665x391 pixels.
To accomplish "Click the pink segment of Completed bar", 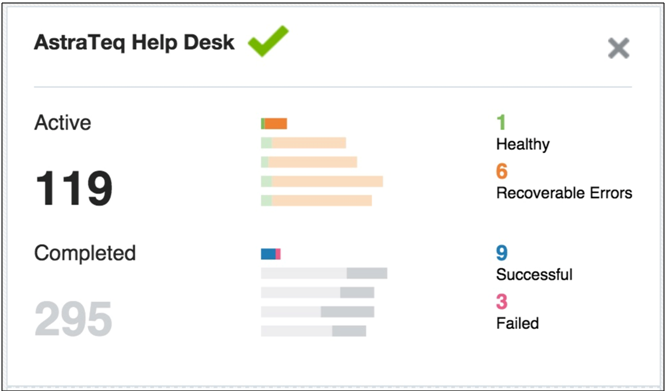I will 278,254.
